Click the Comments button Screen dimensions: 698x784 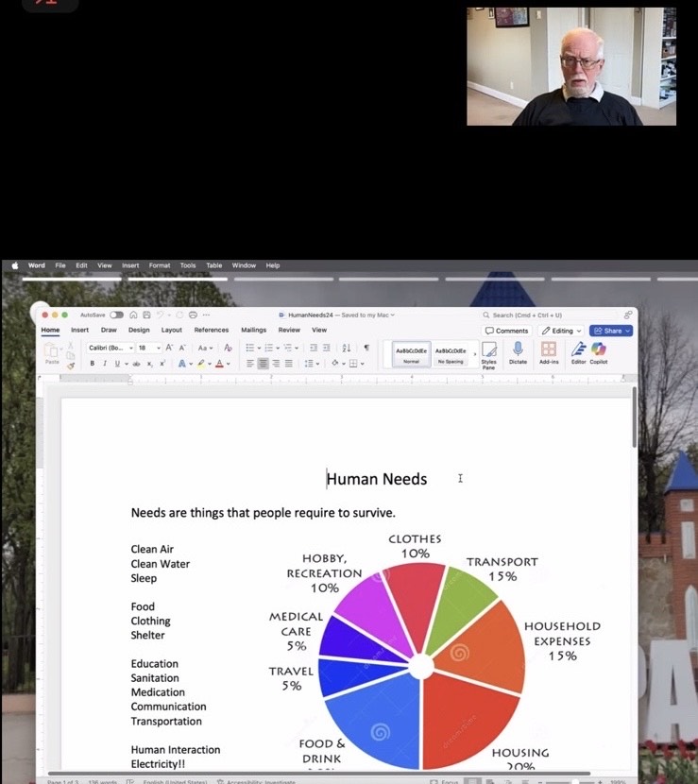pos(507,331)
